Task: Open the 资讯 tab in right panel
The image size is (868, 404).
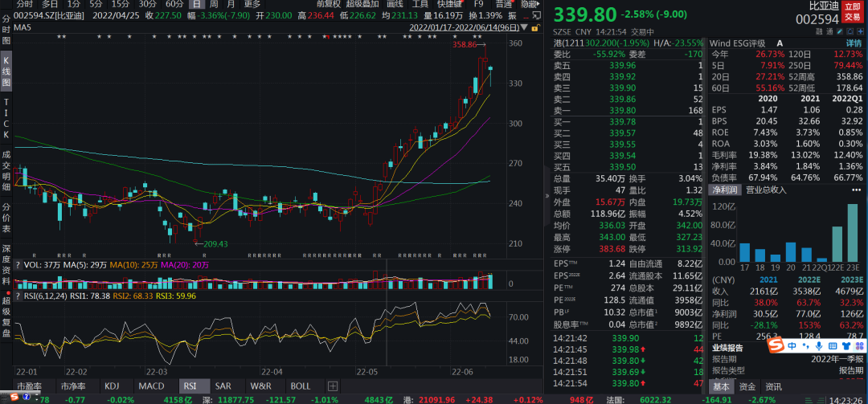Action: [x=773, y=386]
